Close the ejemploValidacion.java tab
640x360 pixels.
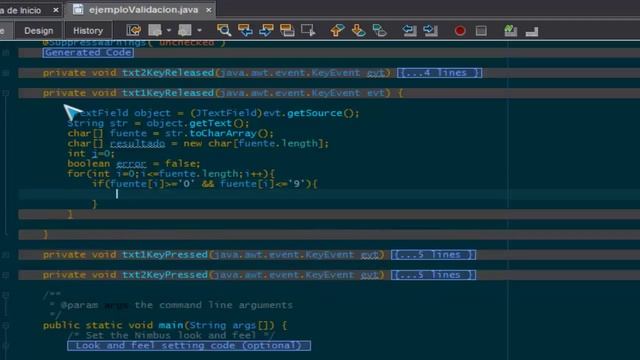tap(209, 10)
